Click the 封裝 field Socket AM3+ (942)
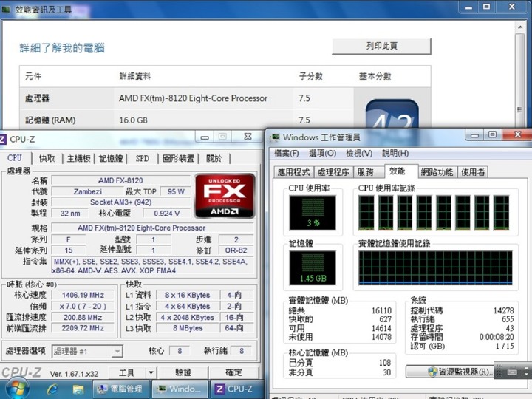Screen dimensions: 532x399 [120, 202]
